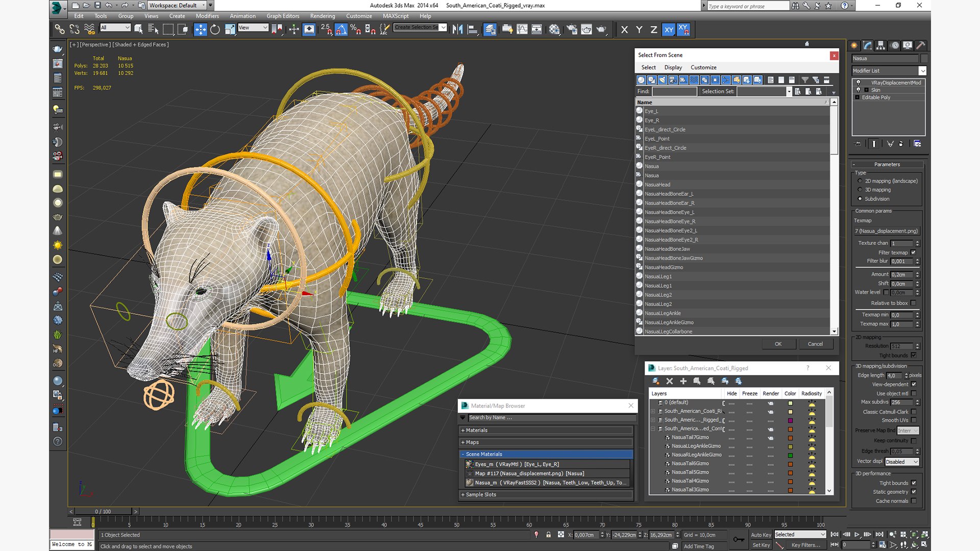Screen dimensions: 980x551
Task: Open the Modifiers menu
Action: [x=207, y=16]
